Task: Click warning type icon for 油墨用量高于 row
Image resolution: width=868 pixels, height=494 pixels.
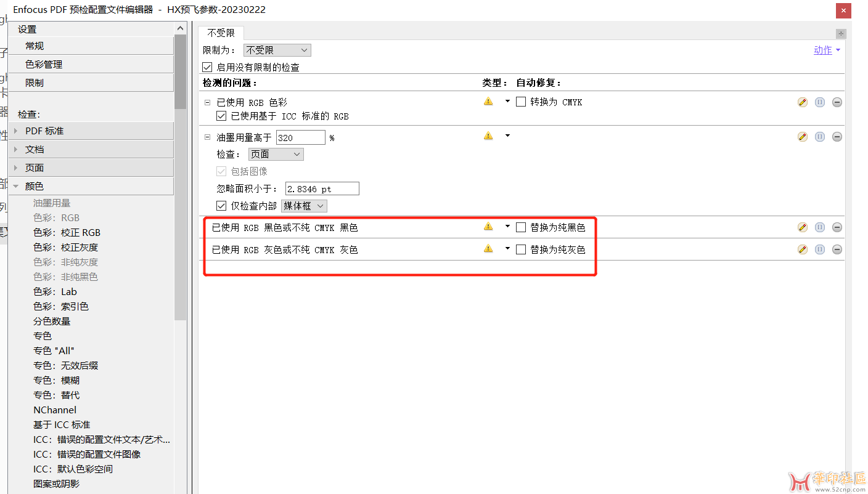Action: coord(488,136)
